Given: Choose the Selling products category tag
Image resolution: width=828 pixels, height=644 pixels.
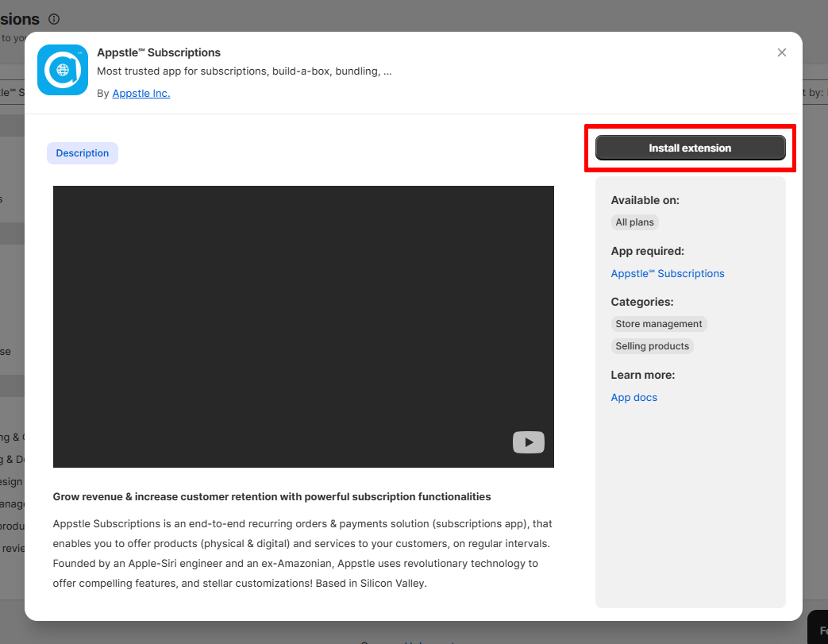Looking at the screenshot, I should click(652, 346).
